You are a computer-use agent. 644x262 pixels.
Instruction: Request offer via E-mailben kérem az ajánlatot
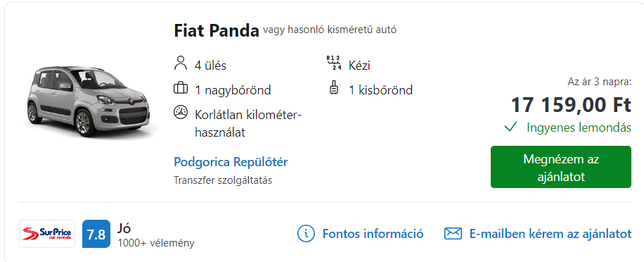point(550,234)
